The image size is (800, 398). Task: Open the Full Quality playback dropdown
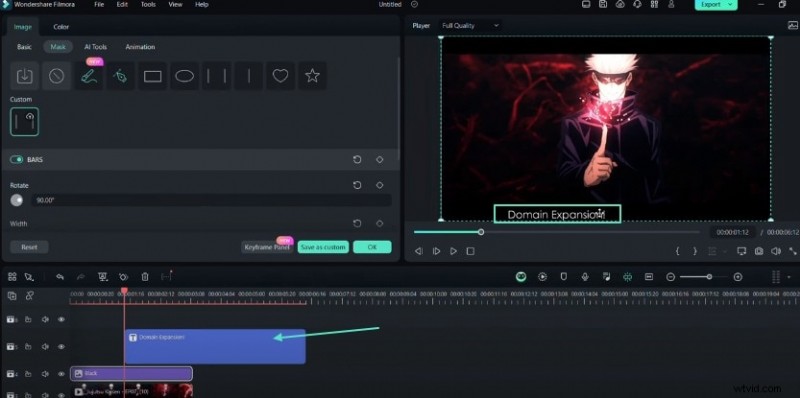pyautogui.click(x=470, y=26)
